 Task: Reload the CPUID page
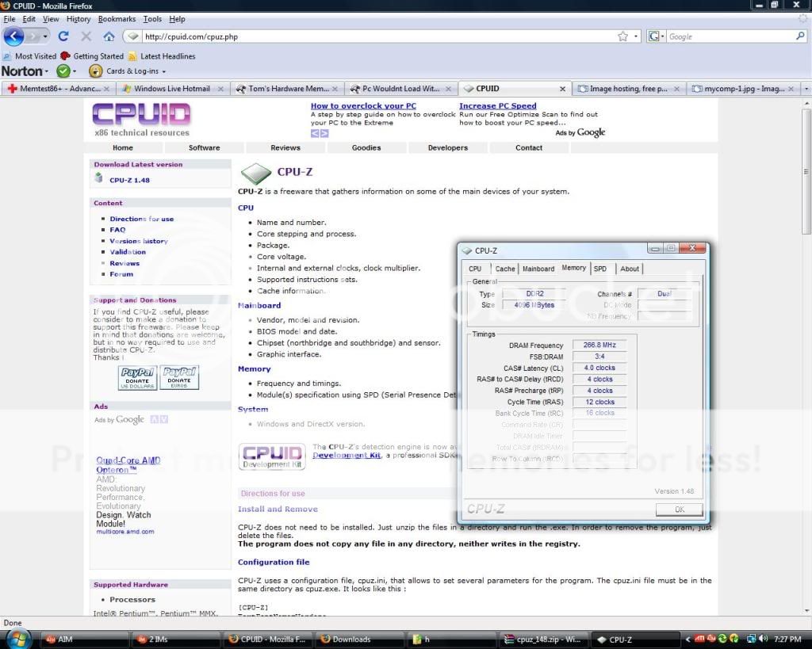63,36
